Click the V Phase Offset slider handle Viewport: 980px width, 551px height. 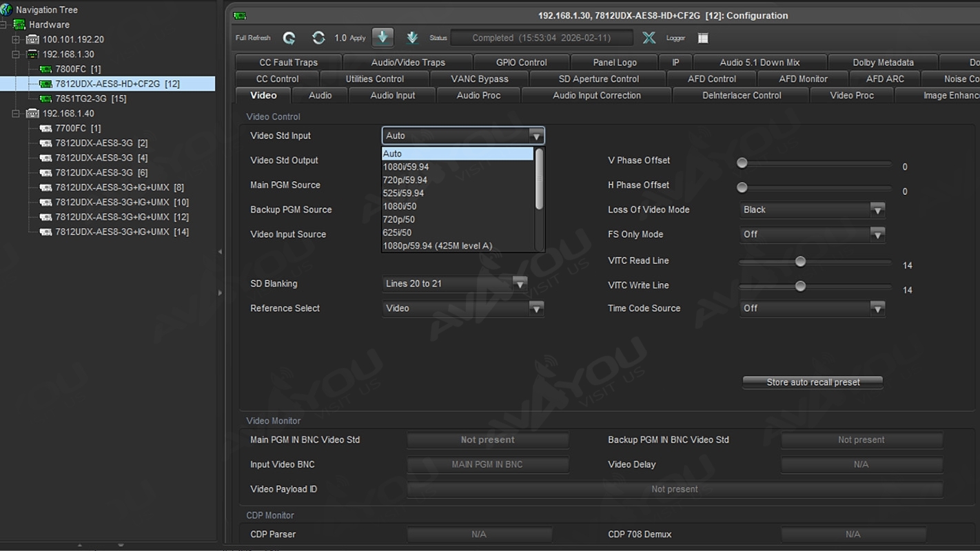(x=742, y=163)
